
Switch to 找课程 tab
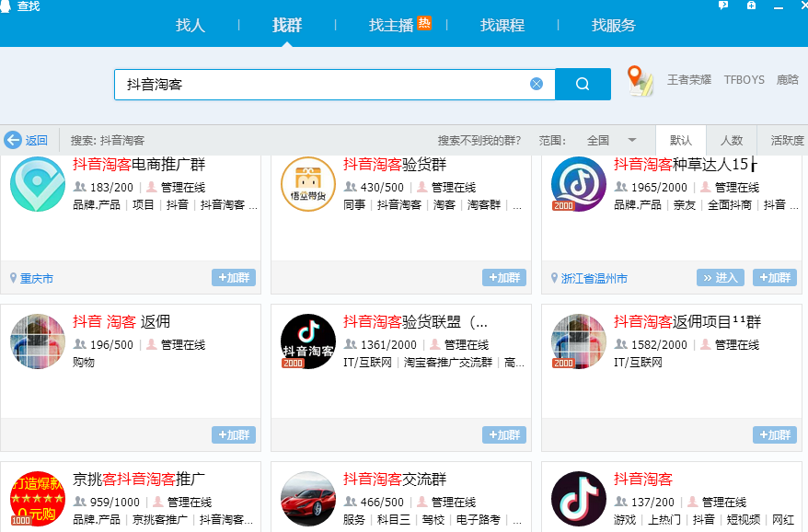point(502,25)
